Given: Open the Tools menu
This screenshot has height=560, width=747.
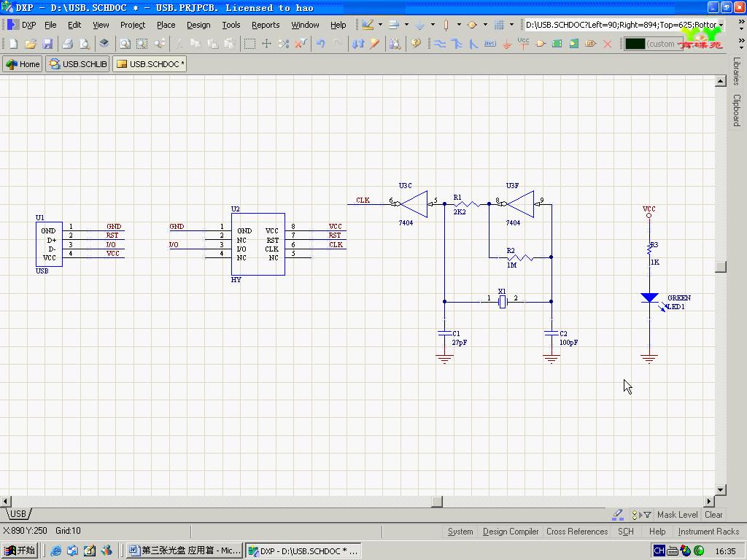Looking at the screenshot, I should (231, 25).
